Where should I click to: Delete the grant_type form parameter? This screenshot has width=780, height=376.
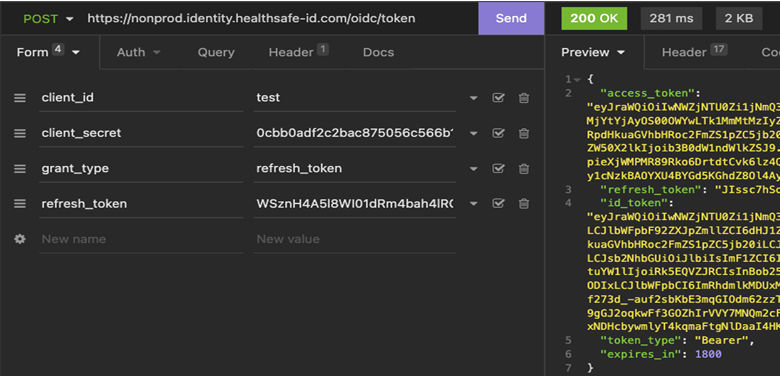[x=523, y=169]
